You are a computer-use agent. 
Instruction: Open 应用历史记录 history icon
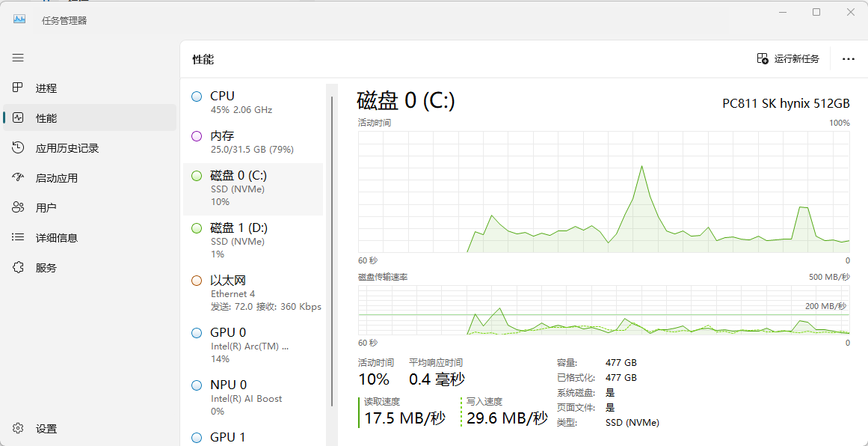(x=19, y=147)
